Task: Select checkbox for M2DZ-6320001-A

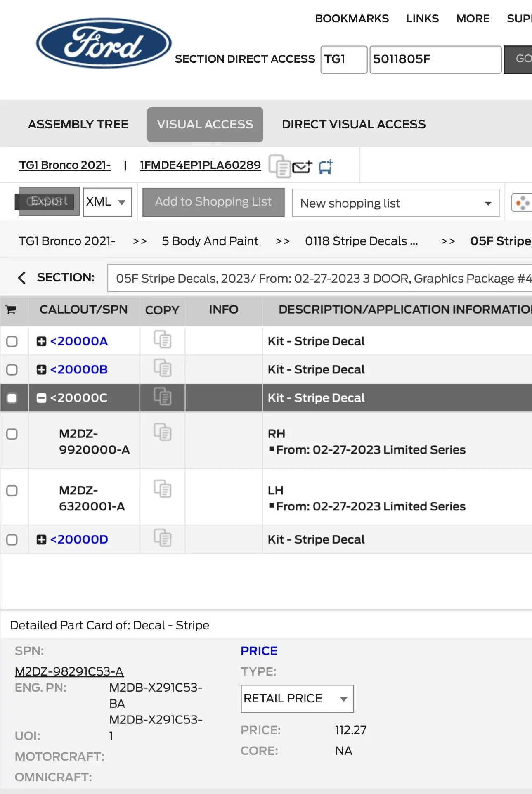Action: pyautogui.click(x=12, y=491)
